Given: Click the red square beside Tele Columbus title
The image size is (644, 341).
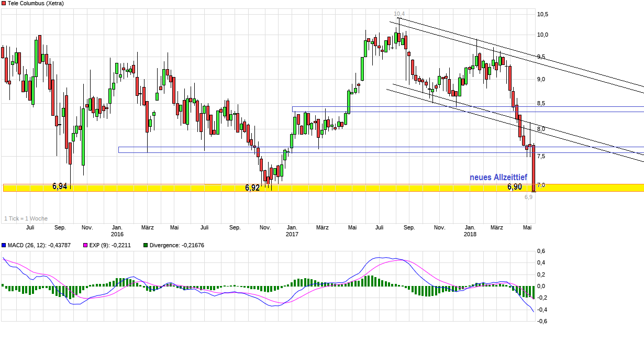Looking at the screenshot, I should point(4,3).
